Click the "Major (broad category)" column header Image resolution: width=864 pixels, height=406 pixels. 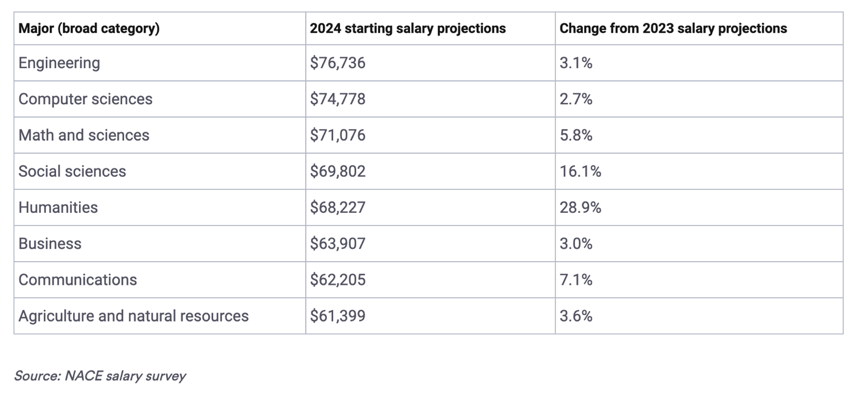click(89, 28)
